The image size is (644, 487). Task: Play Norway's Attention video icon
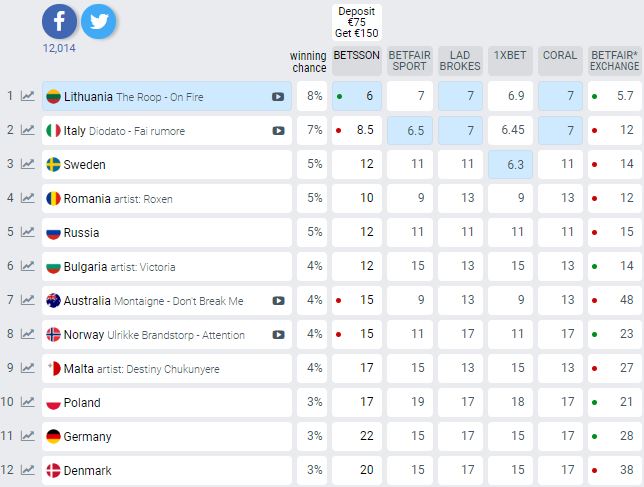[278, 335]
